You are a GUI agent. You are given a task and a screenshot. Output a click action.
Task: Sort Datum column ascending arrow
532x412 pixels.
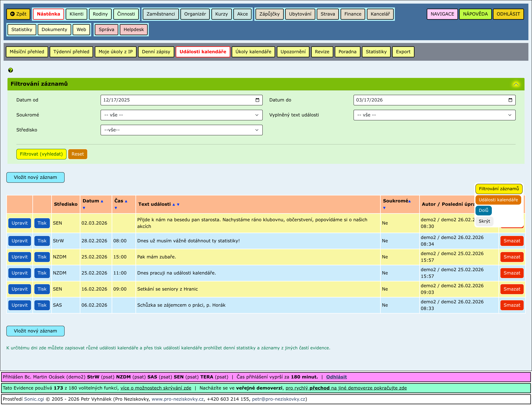tap(102, 201)
